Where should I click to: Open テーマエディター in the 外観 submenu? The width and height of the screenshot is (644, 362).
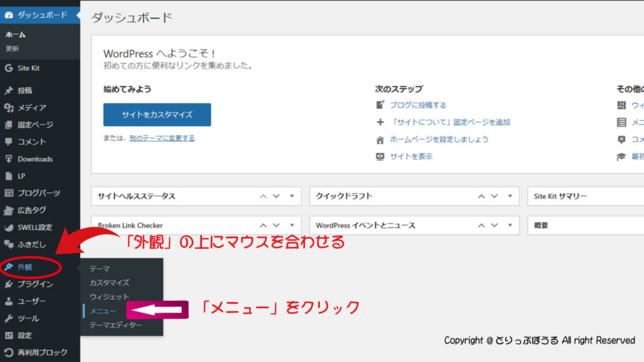[116, 325]
